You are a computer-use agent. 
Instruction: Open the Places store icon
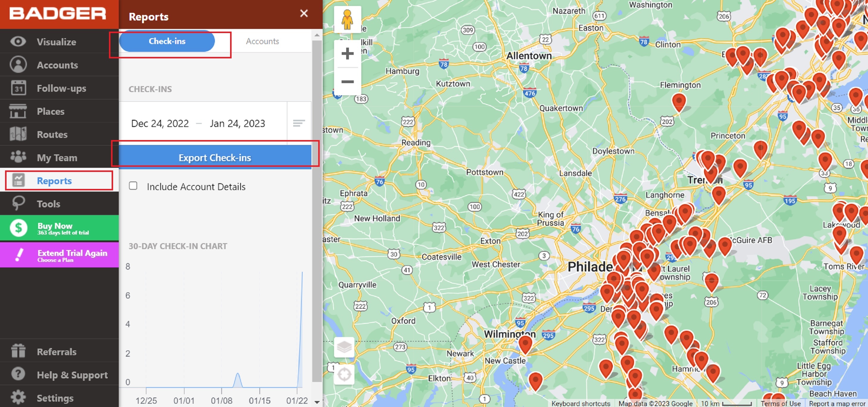[18, 111]
